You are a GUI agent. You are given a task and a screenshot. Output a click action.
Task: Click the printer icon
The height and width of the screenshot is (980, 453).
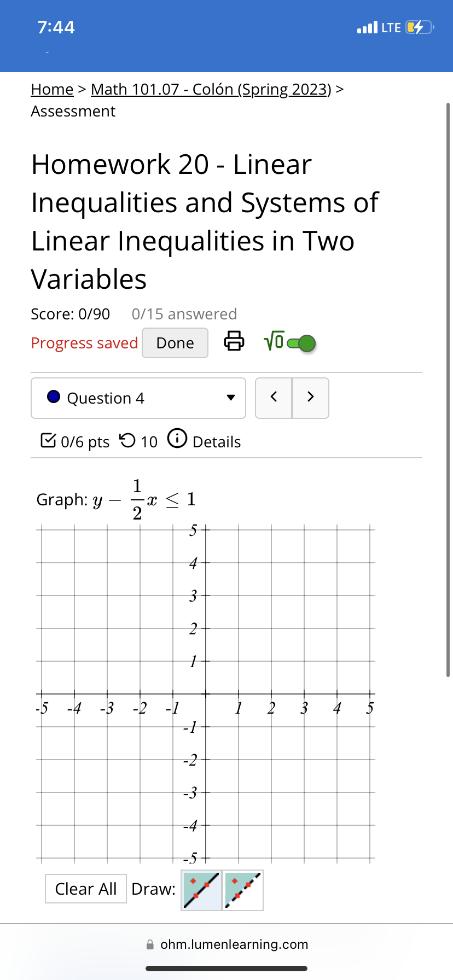pos(234,341)
